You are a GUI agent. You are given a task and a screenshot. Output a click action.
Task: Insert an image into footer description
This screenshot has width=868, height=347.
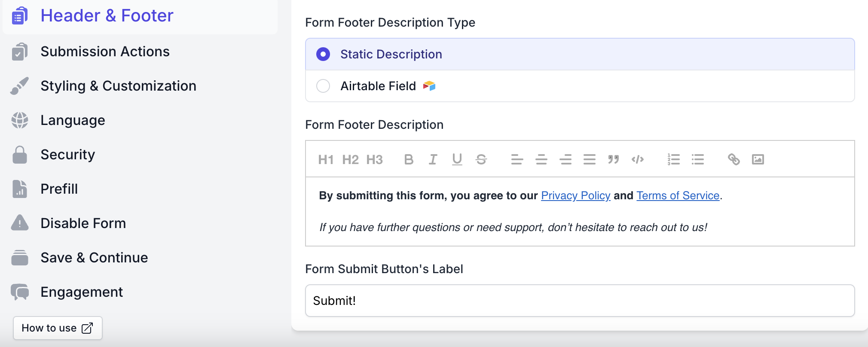[758, 159]
